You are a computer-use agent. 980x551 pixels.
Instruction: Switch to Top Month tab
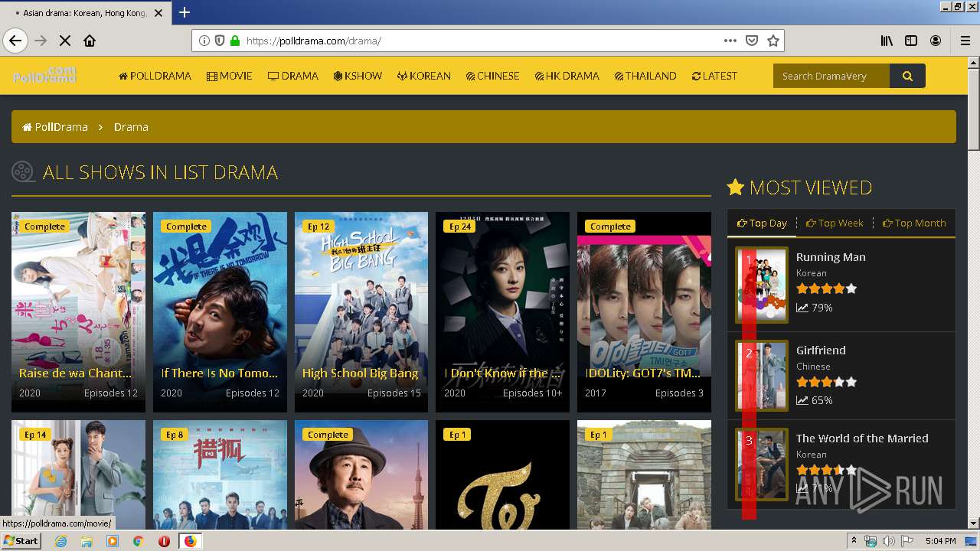pyautogui.click(x=914, y=223)
